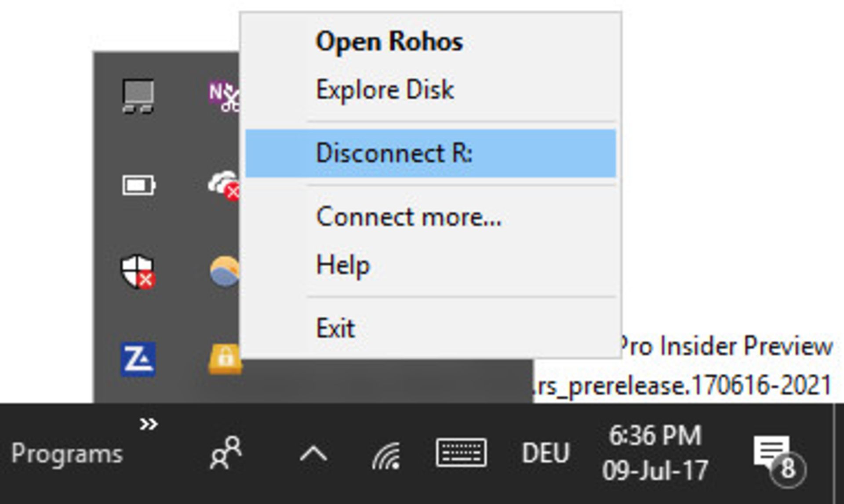Exit Rohos via the menu
Viewport: 844px width, 504px height.
pyautogui.click(x=335, y=326)
